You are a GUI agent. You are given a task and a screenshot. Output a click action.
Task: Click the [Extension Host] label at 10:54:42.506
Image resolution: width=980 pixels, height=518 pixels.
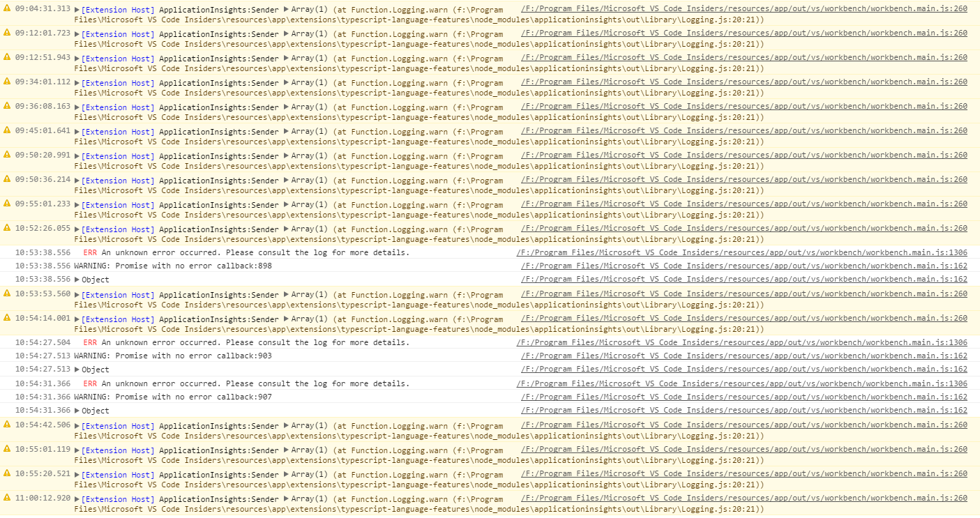(x=118, y=426)
